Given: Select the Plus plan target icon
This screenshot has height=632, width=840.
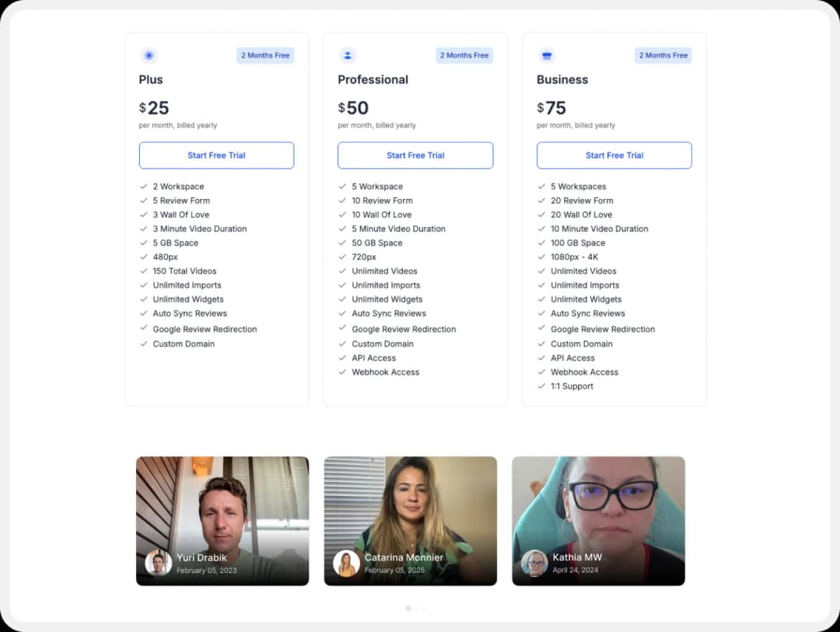Looking at the screenshot, I should pyautogui.click(x=149, y=55).
